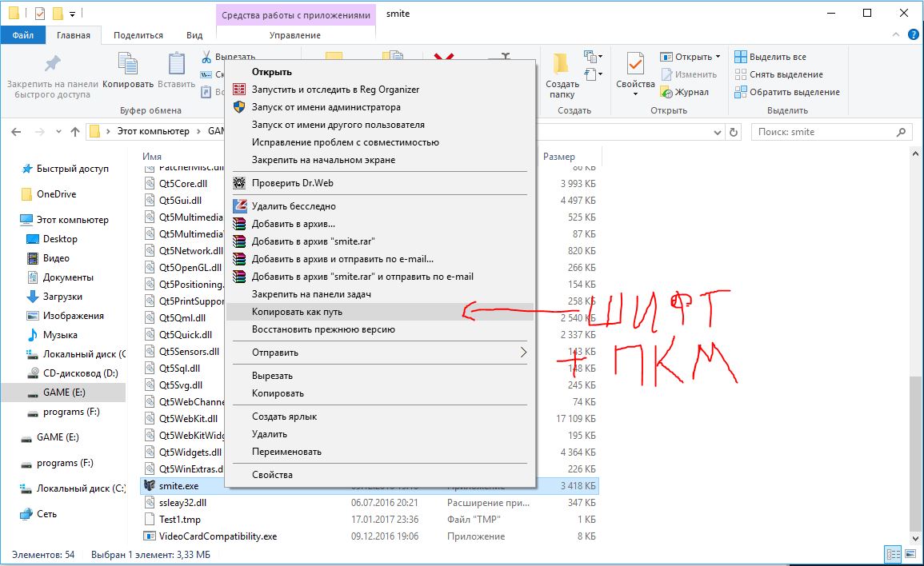Select OneDrive in navigation pane

57,193
